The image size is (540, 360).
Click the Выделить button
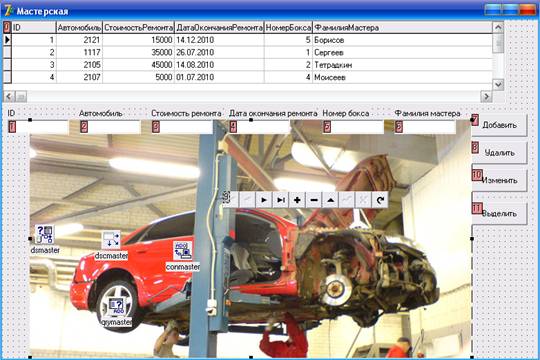(499, 214)
